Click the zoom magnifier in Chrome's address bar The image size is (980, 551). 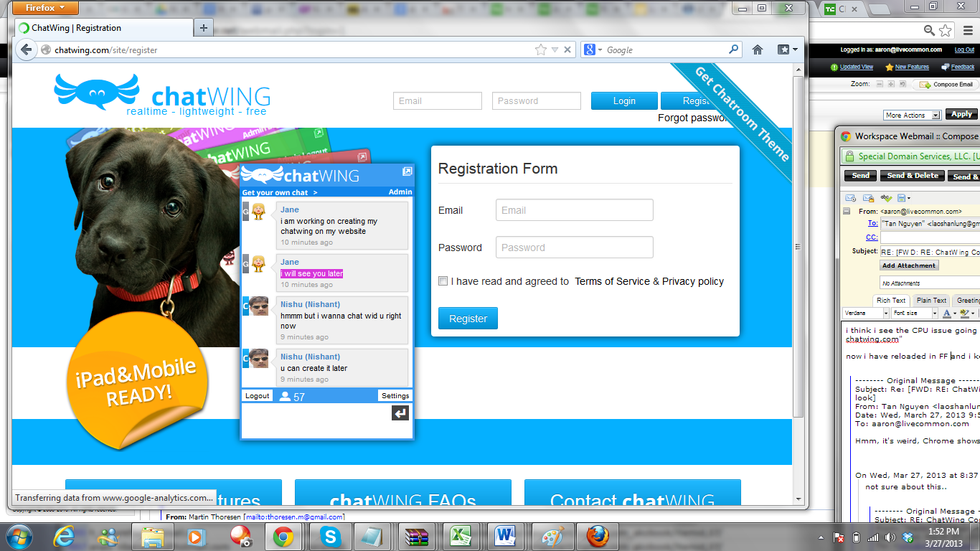pyautogui.click(x=929, y=30)
